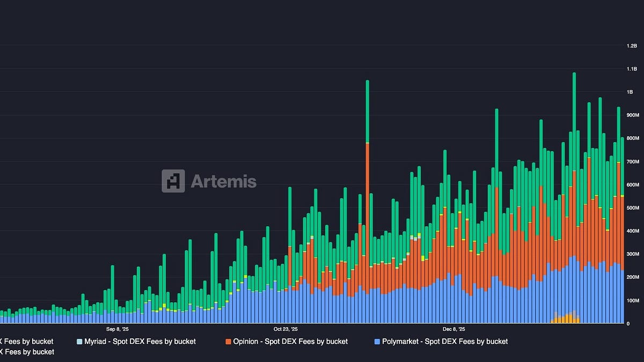Click the tallest green bar near late December
This screenshot has height=362, width=644.
pos(575,107)
